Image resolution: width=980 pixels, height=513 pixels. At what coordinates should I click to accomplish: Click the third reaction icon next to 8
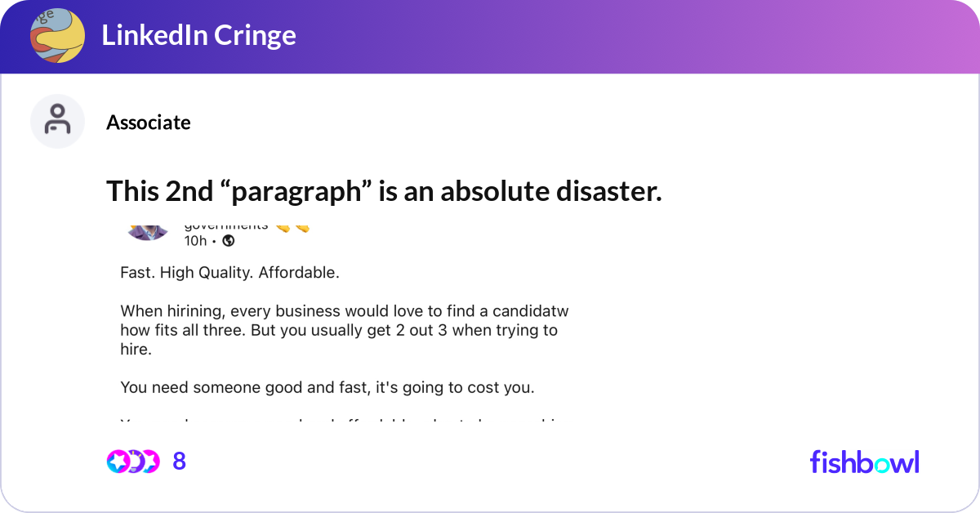[150, 462]
